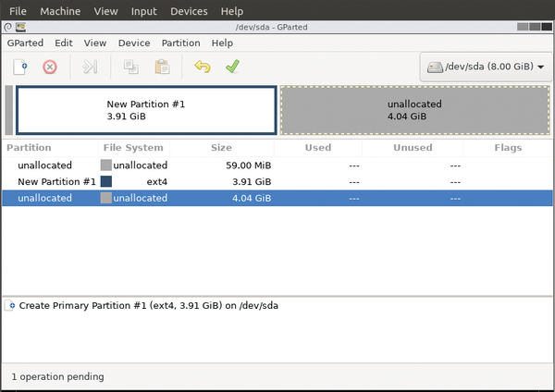Screen dimensions: 555x392
Task: Open the GParted Help menu
Action: click(x=222, y=43)
